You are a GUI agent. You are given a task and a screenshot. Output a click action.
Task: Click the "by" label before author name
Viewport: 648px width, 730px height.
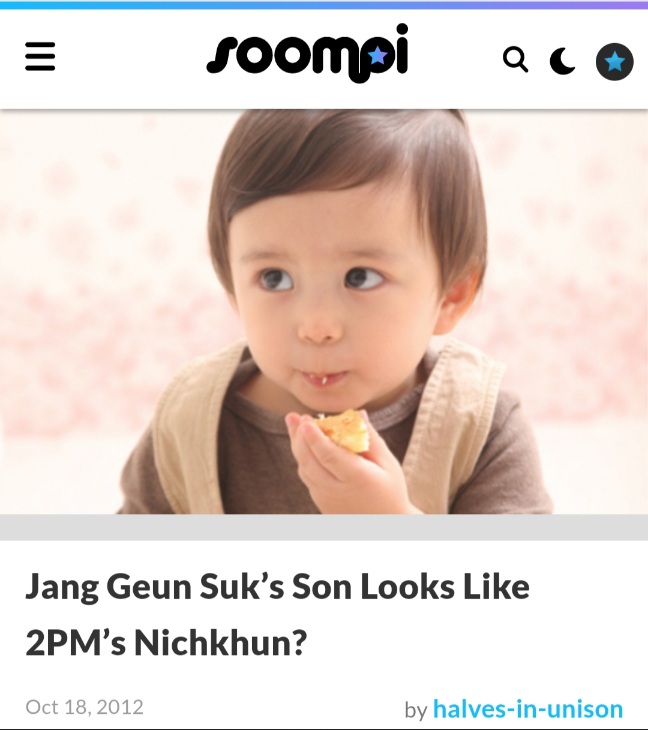click(x=416, y=710)
